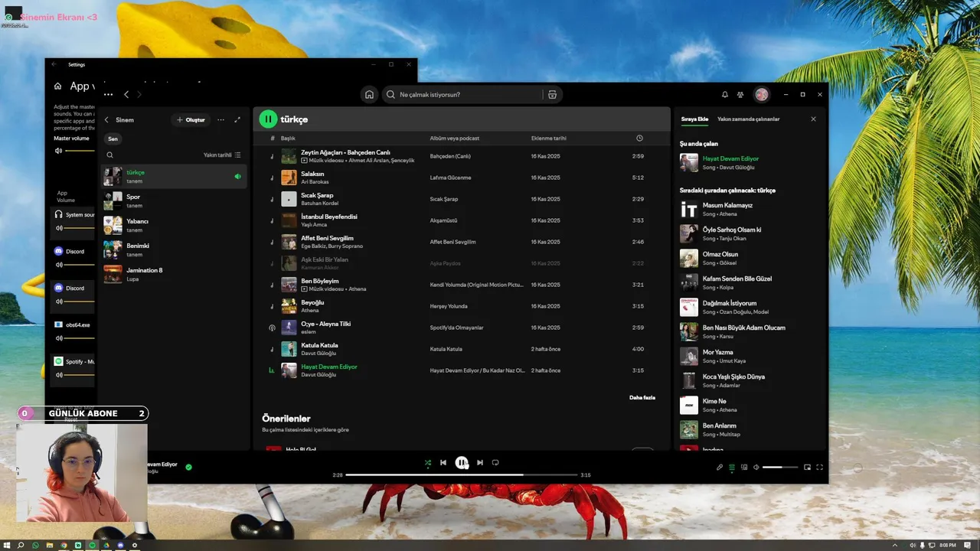Toggle the queue view in player bar
The image size is (980, 551).
(732, 467)
